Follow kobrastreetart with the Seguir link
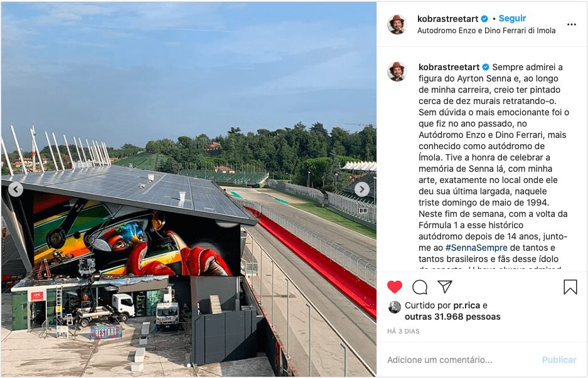Image resolution: width=588 pixels, height=378 pixels. tap(512, 18)
